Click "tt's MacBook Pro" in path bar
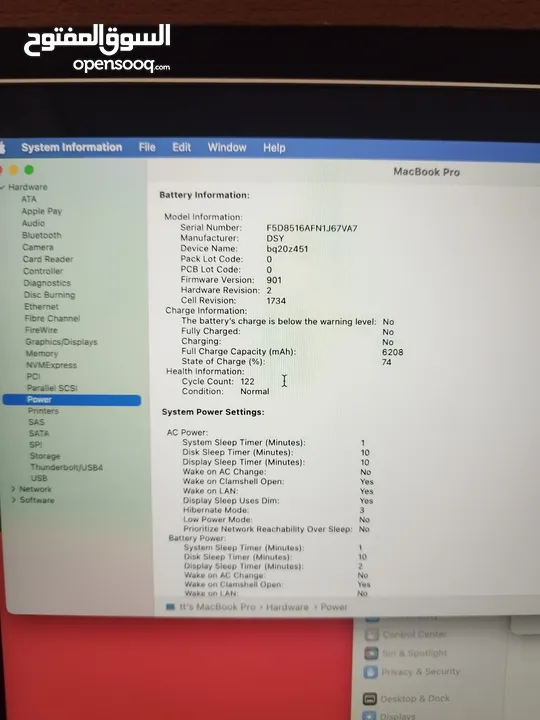 pos(217,607)
